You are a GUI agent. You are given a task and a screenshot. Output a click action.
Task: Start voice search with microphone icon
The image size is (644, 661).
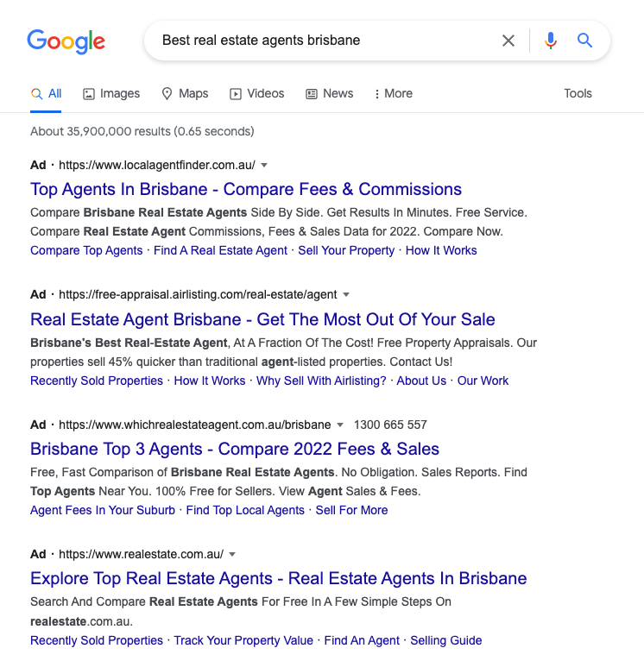[x=551, y=41]
